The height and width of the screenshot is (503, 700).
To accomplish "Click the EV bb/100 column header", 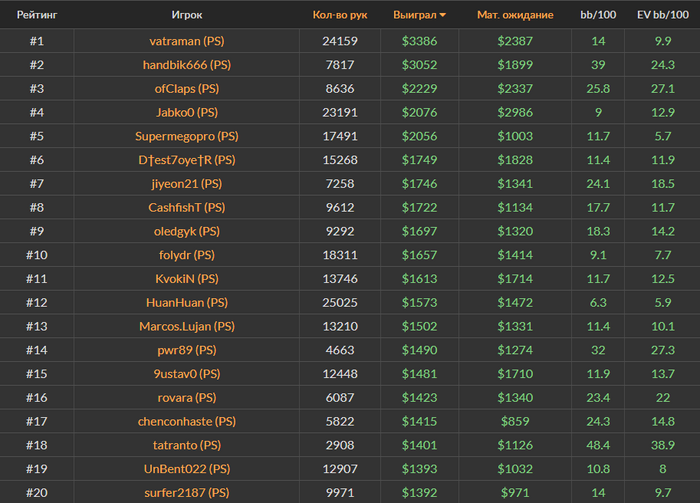I will point(663,15).
